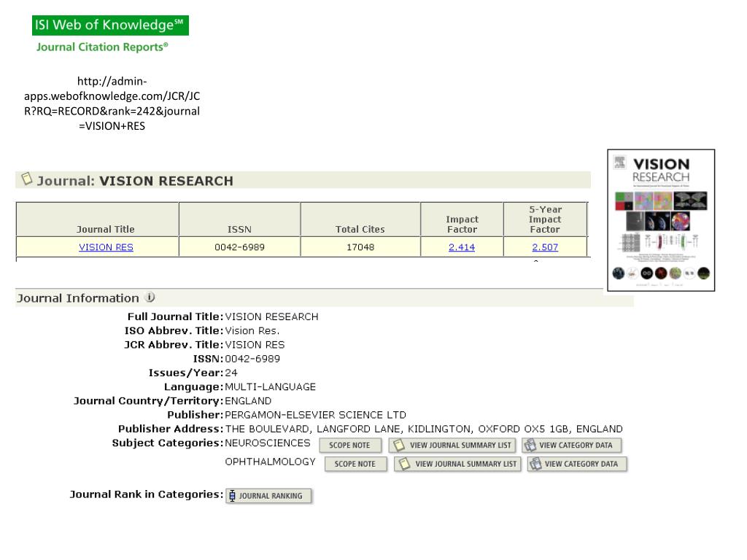View journal summary list for Neurosciences

tap(452, 446)
